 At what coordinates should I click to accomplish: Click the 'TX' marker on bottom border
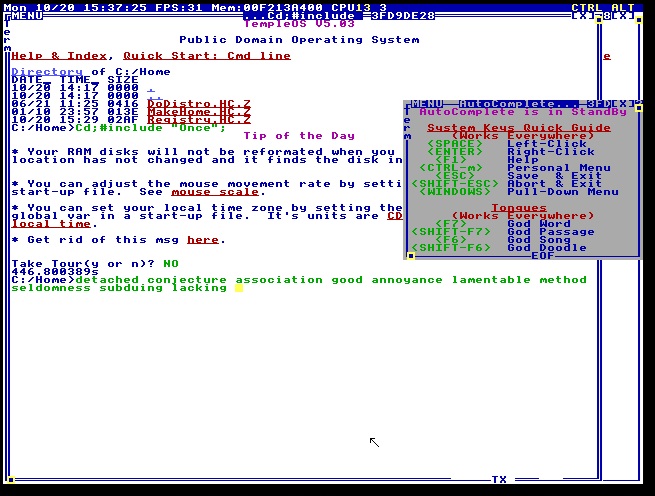pos(499,479)
